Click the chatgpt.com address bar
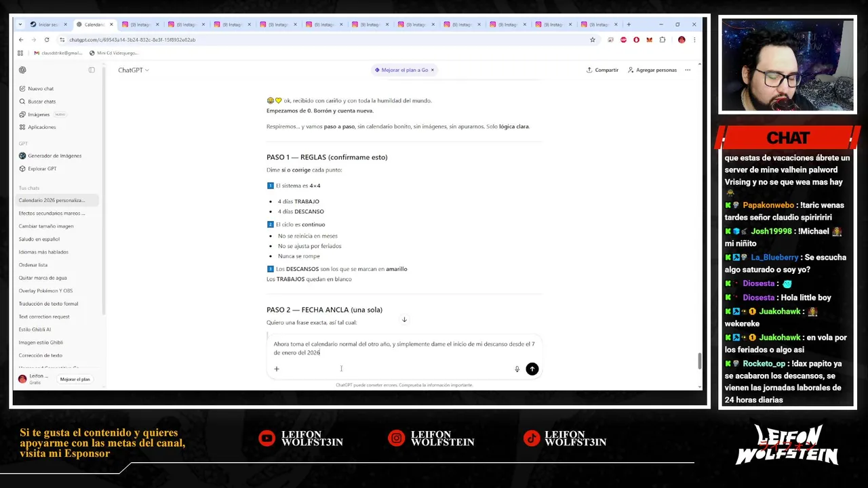 [325, 40]
